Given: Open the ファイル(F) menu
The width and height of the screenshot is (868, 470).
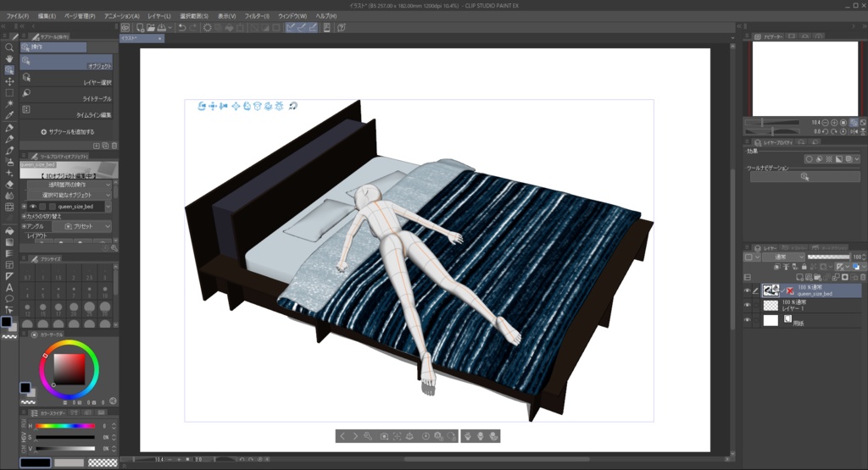Looking at the screenshot, I should (18, 16).
